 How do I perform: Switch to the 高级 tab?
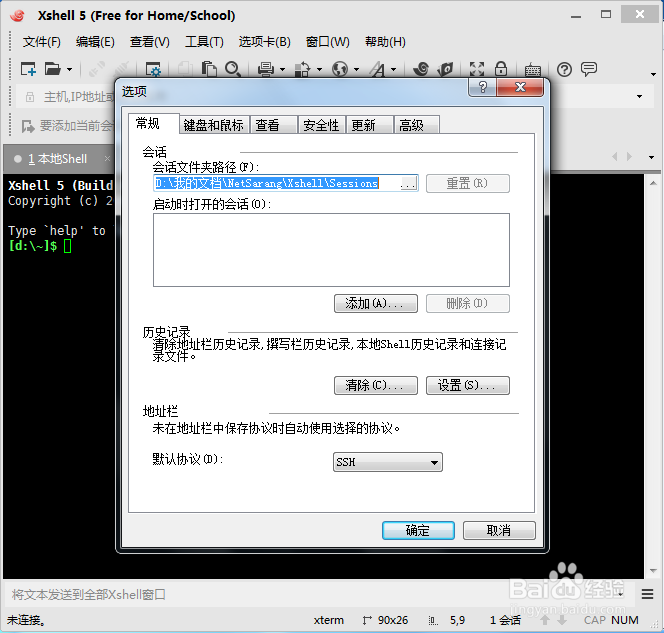pyautogui.click(x=416, y=125)
